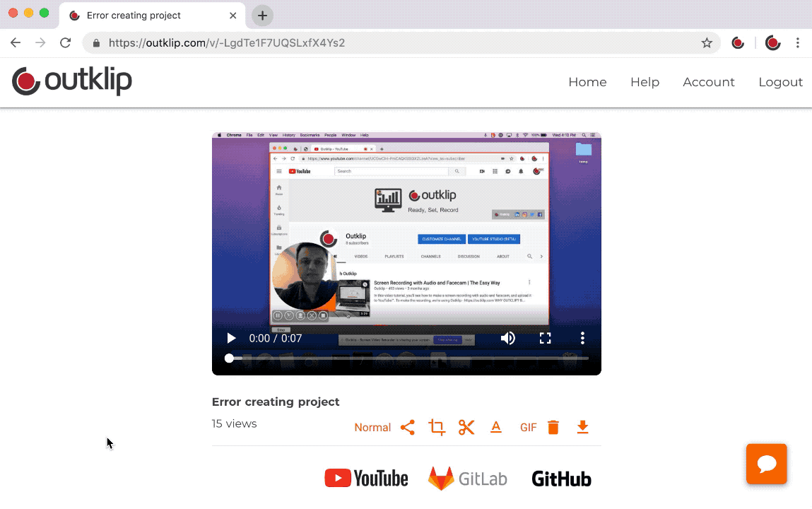Screen dimensions: 812x509
Task: Click the video time 0:00 / 0:07
Action: (276, 338)
